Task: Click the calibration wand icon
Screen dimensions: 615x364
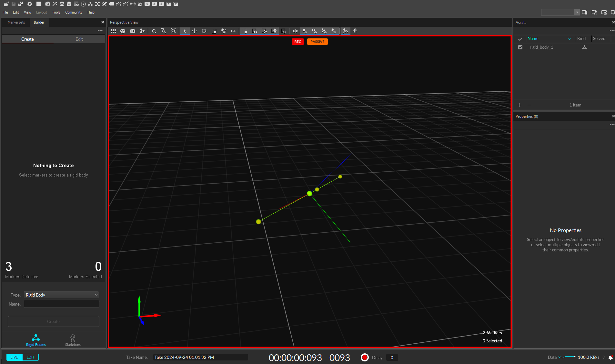Action: tap(55, 4)
